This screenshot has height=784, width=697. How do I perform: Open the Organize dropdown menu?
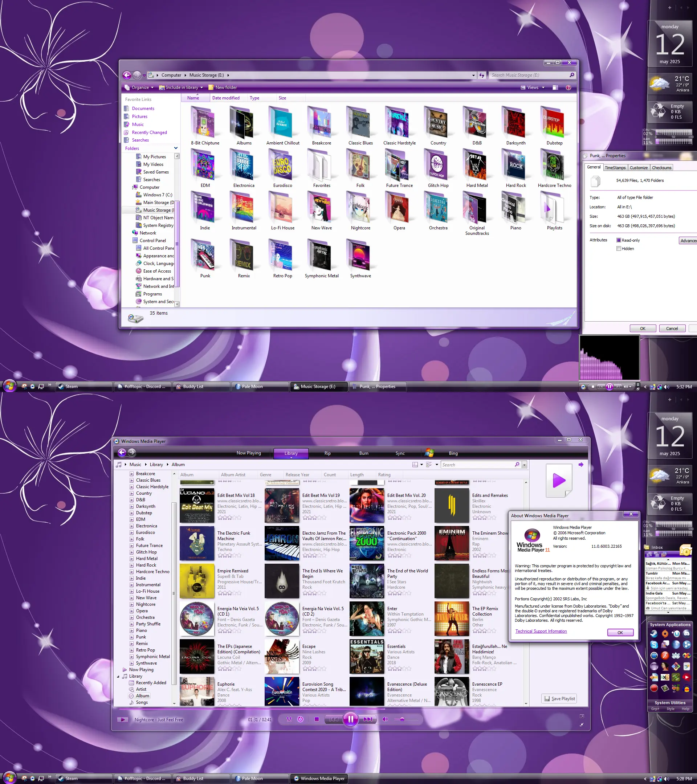click(139, 87)
